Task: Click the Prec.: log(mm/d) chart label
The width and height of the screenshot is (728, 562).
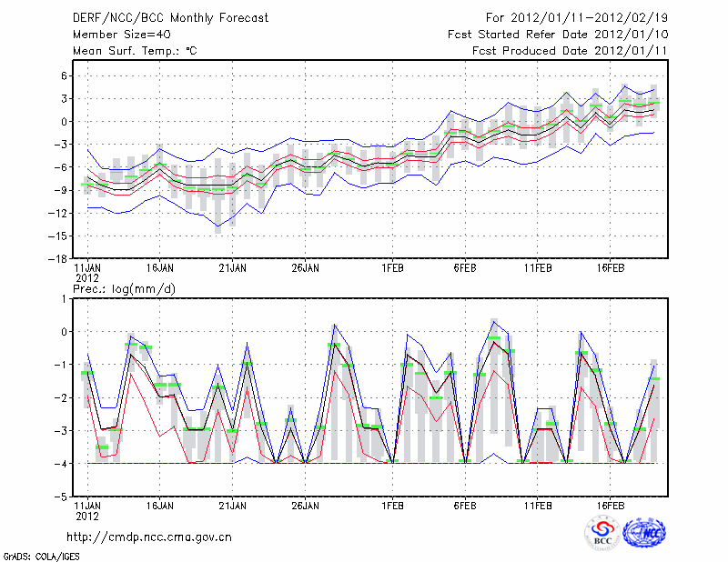Action: tap(129, 288)
